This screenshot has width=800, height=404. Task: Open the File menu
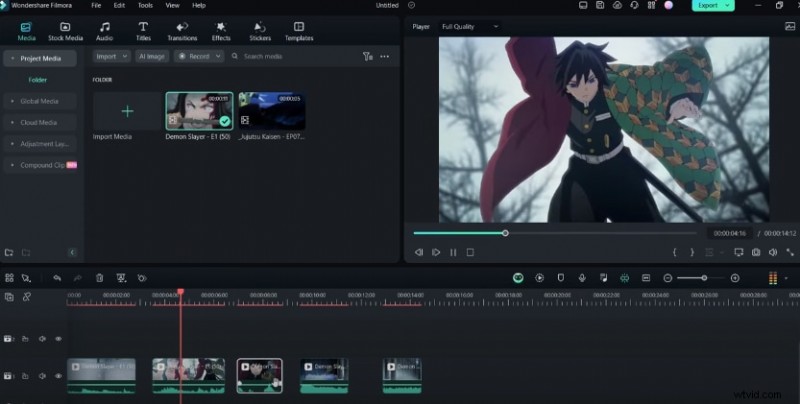coord(96,5)
